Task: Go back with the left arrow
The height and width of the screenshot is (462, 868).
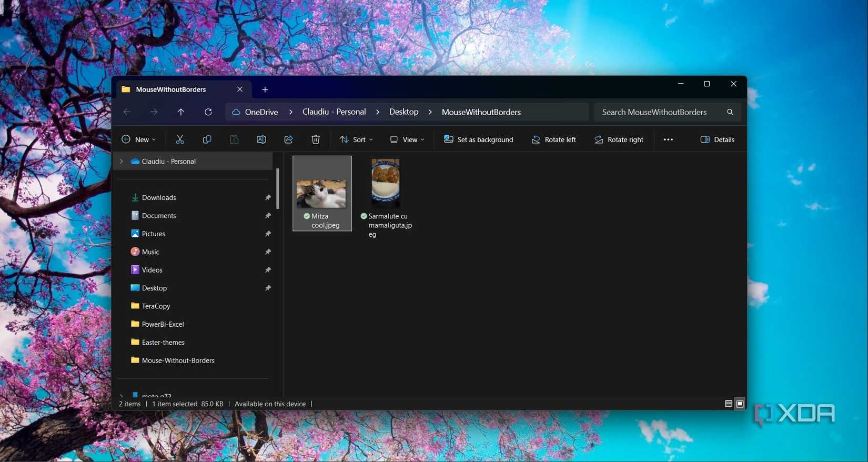Action: click(127, 112)
